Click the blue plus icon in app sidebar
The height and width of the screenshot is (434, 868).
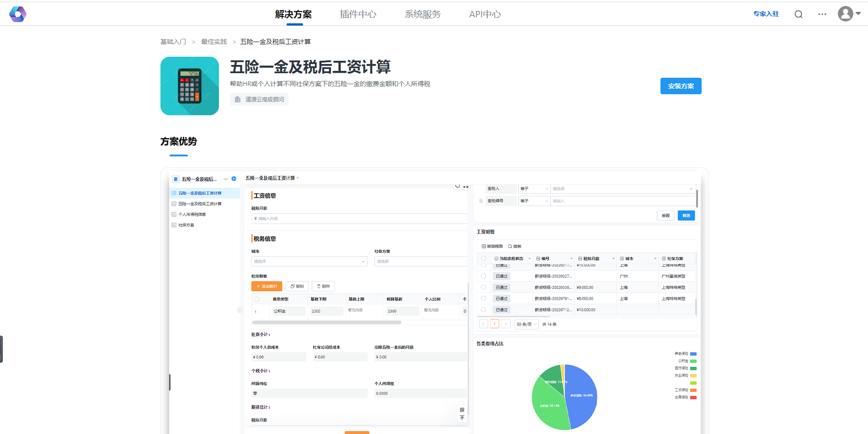[x=234, y=178]
